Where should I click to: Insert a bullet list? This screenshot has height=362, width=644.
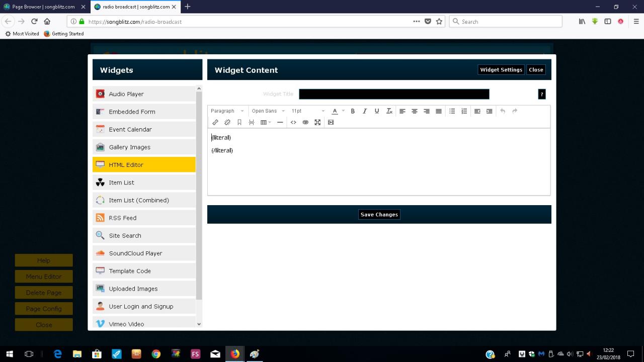(x=452, y=111)
